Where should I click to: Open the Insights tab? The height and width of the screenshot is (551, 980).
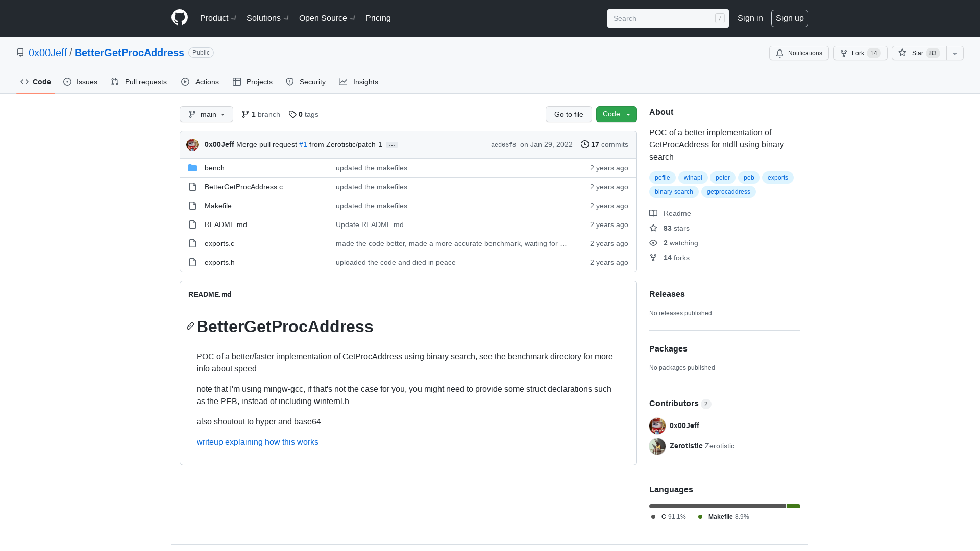click(359, 82)
